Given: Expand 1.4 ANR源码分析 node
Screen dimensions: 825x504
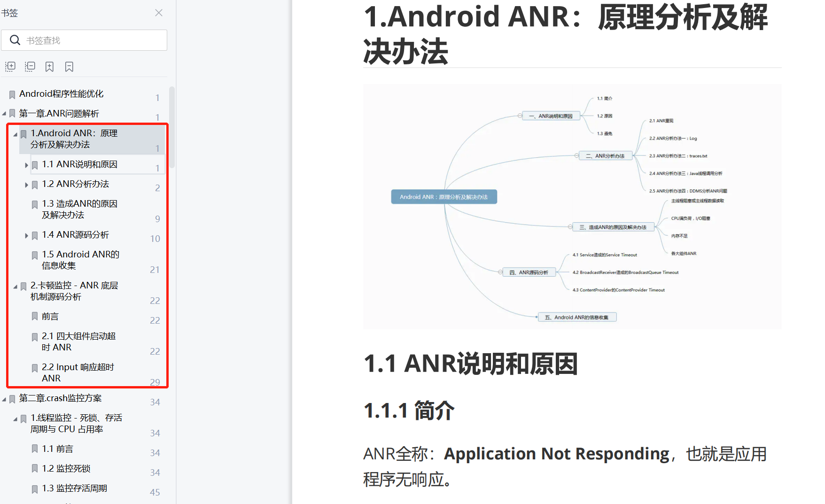Looking at the screenshot, I should [27, 236].
